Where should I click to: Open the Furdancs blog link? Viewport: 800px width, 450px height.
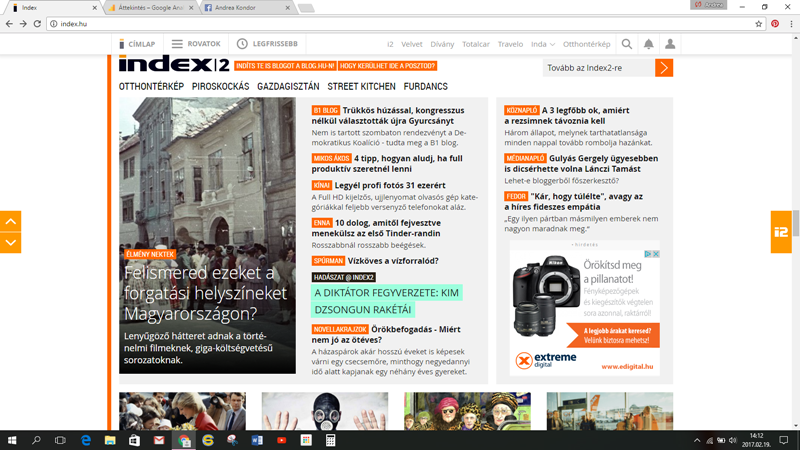tap(426, 87)
